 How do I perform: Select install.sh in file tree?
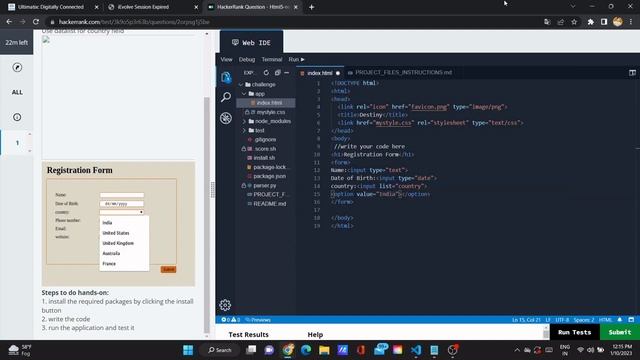coord(264,158)
